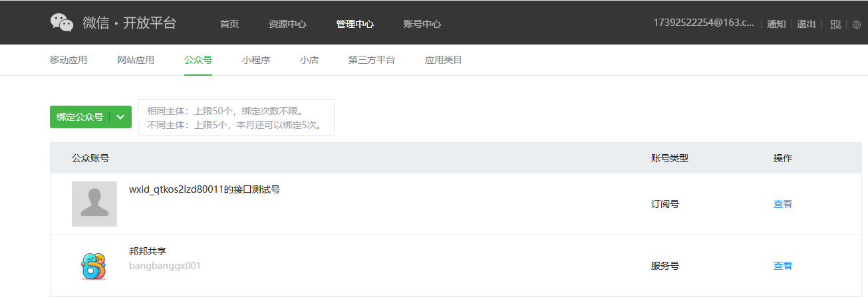Click the WeChat logo icon
The height and width of the screenshot is (299, 868).
pos(62,23)
